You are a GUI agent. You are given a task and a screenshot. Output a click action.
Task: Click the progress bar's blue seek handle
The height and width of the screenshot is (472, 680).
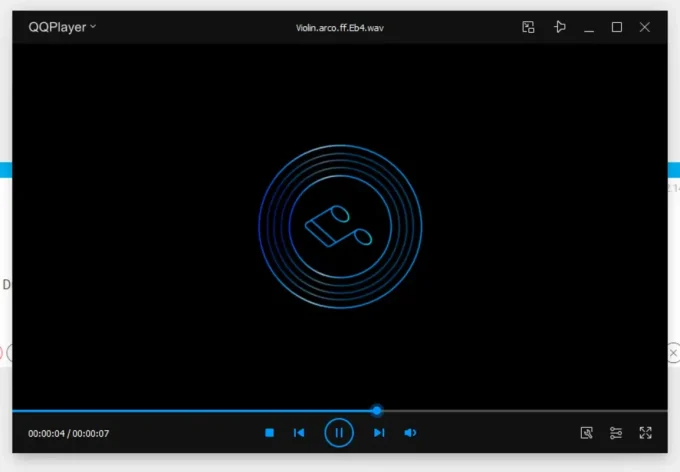point(377,410)
